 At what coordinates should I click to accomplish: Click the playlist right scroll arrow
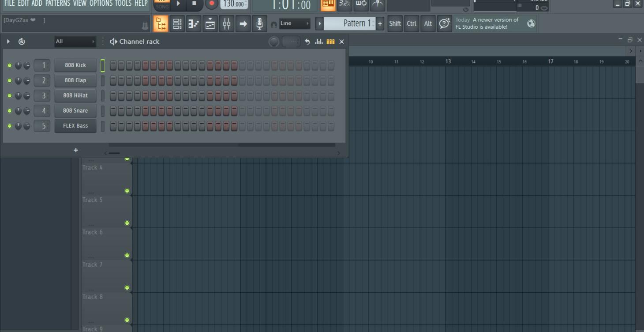631,51
